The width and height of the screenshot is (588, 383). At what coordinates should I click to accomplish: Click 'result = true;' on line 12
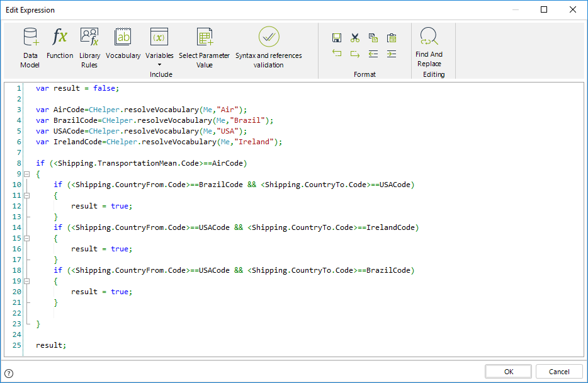tap(101, 206)
